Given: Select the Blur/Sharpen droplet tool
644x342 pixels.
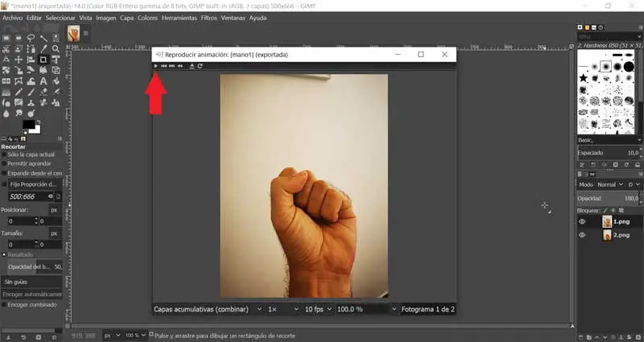Looking at the screenshot, I should click(x=6, y=113).
